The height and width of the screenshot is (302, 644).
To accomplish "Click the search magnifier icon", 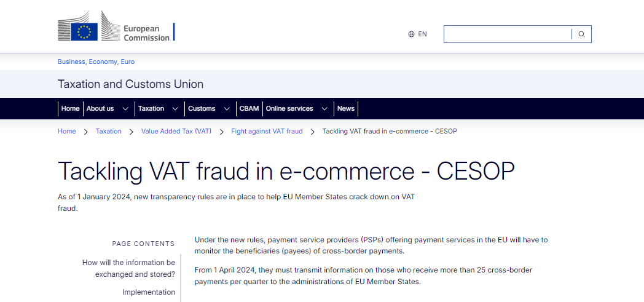I will [x=581, y=34].
